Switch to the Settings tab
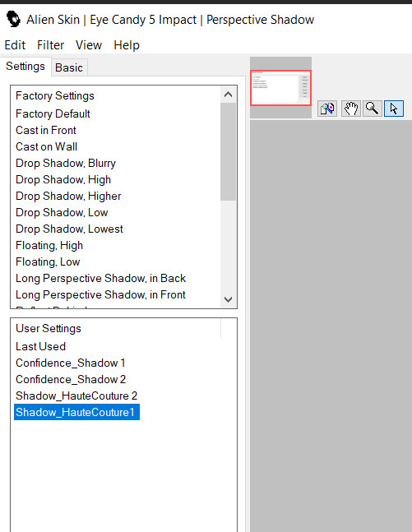412x532 pixels. [25, 66]
